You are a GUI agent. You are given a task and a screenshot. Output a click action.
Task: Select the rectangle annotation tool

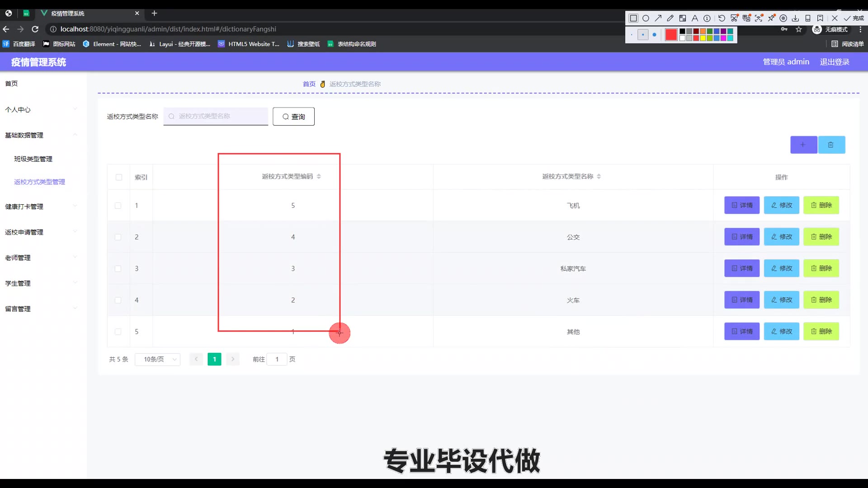(633, 19)
